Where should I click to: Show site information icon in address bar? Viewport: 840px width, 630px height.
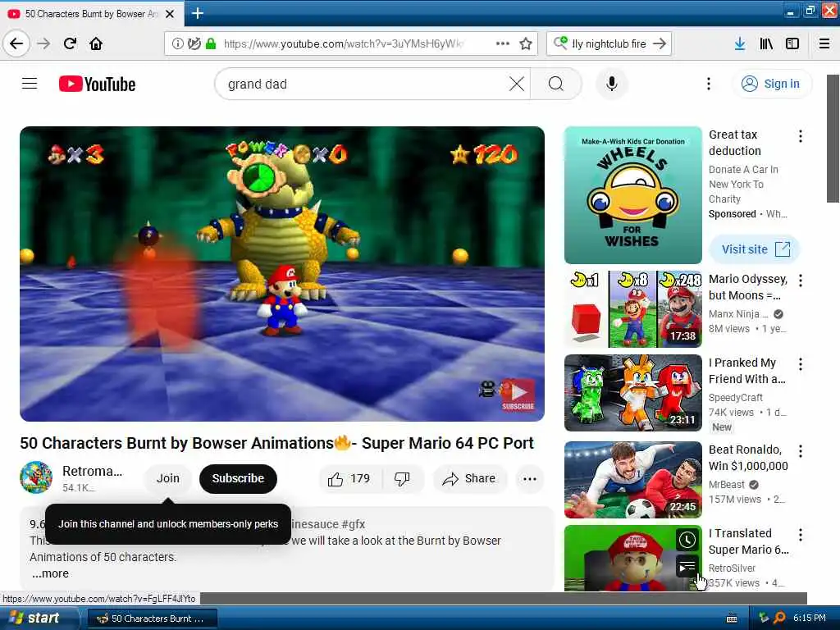point(177,43)
